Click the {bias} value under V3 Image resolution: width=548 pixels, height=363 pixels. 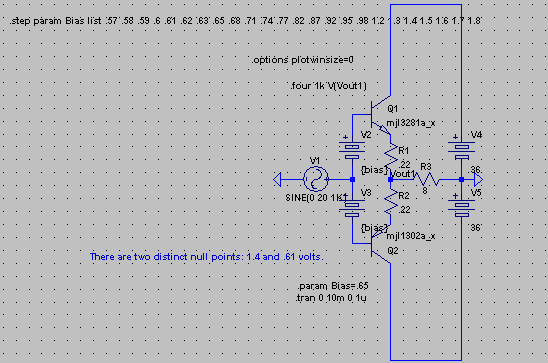(x=374, y=228)
